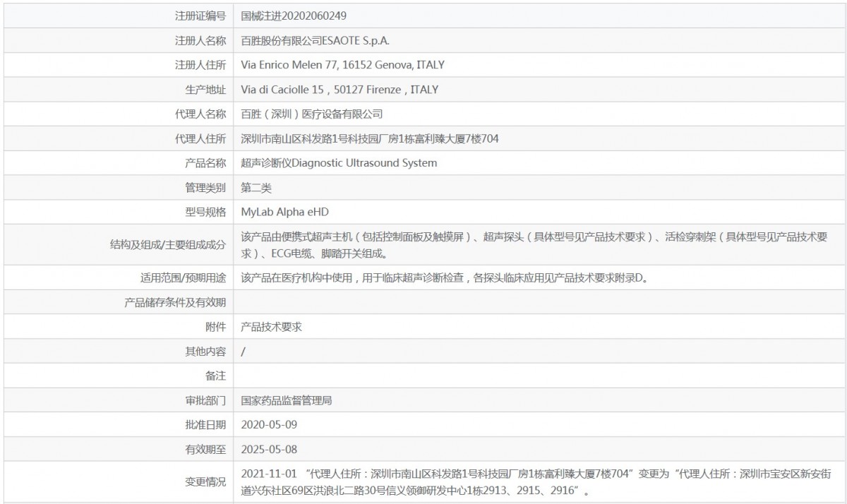Click the label 代理人名称
This screenshot has width=847, height=504.
[x=200, y=114]
